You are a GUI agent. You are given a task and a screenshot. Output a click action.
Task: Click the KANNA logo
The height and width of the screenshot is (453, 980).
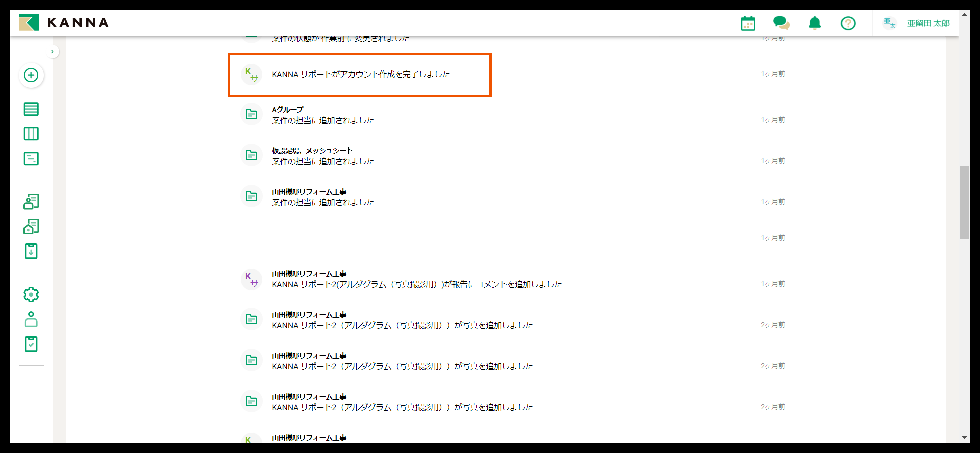(x=64, y=23)
